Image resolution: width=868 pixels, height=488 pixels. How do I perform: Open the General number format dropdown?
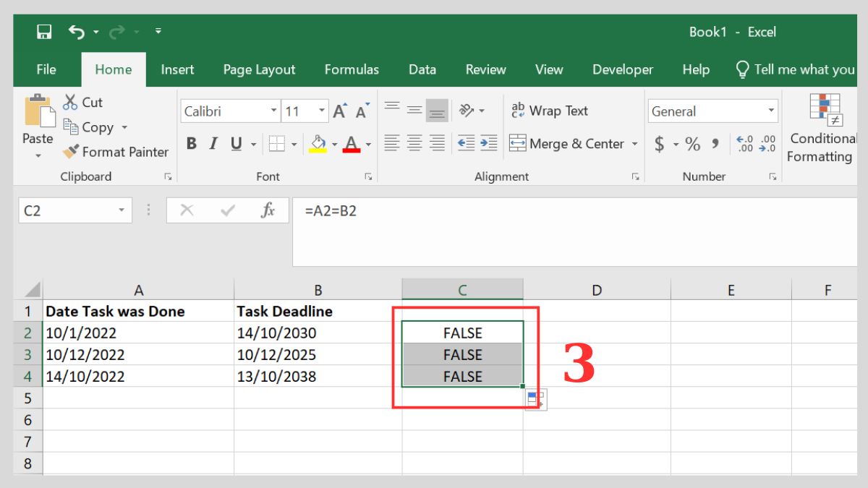pyautogui.click(x=772, y=111)
